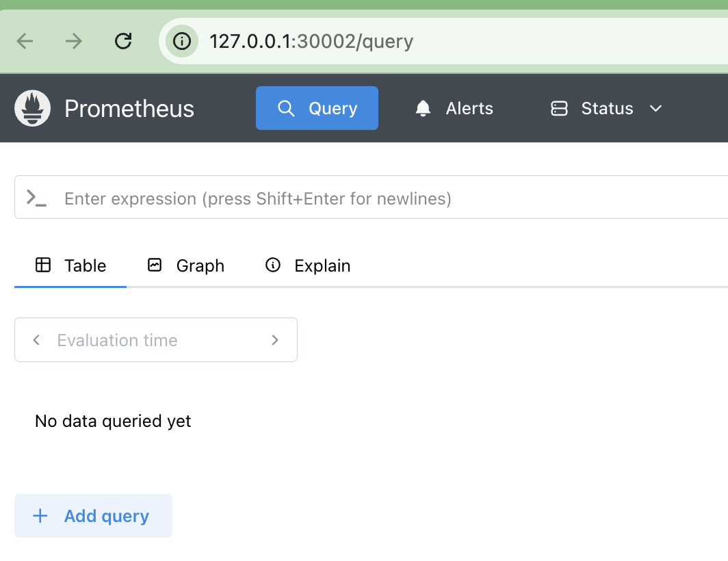Open the Query page in navbar
728x561 pixels.
[x=317, y=108]
